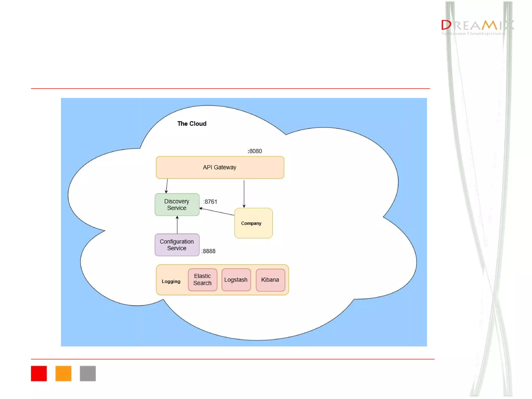Click the Configuration Service box
Viewport: 532px width, 399px height.
coord(177,245)
